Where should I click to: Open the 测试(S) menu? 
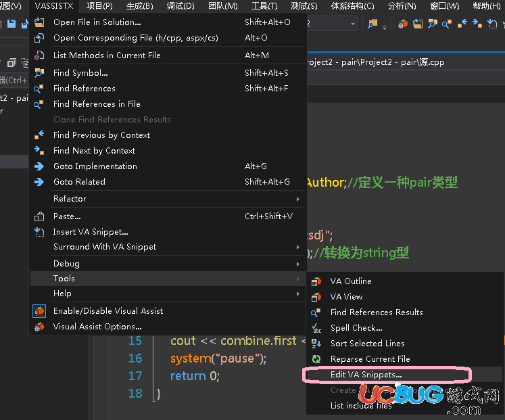[x=304, y=6]
